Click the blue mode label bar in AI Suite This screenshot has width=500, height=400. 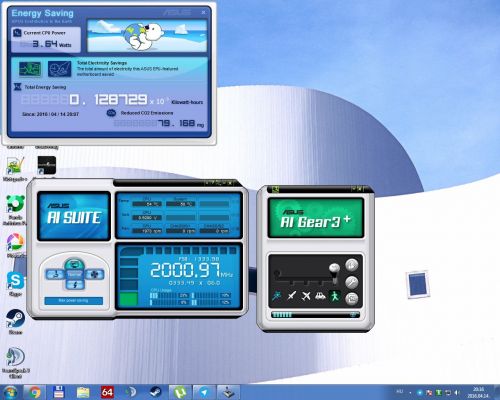tap(73, 301)
